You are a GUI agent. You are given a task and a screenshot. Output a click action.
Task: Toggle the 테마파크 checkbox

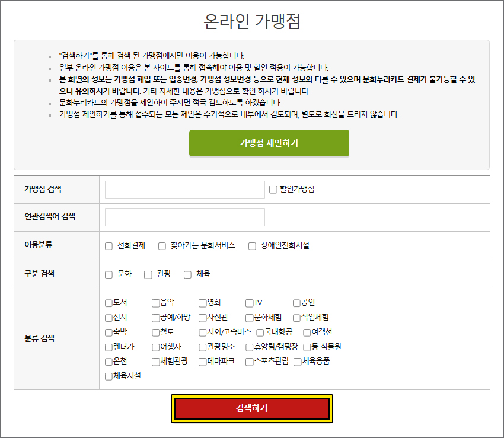(x=203, y=362)
